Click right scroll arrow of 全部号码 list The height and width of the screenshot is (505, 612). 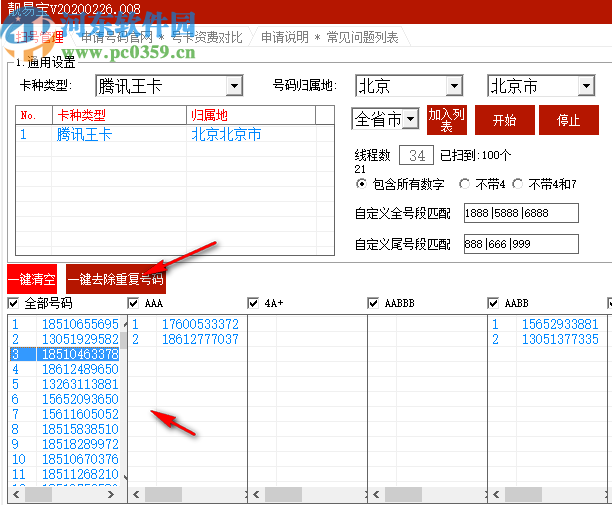click(x=111, y=494)
